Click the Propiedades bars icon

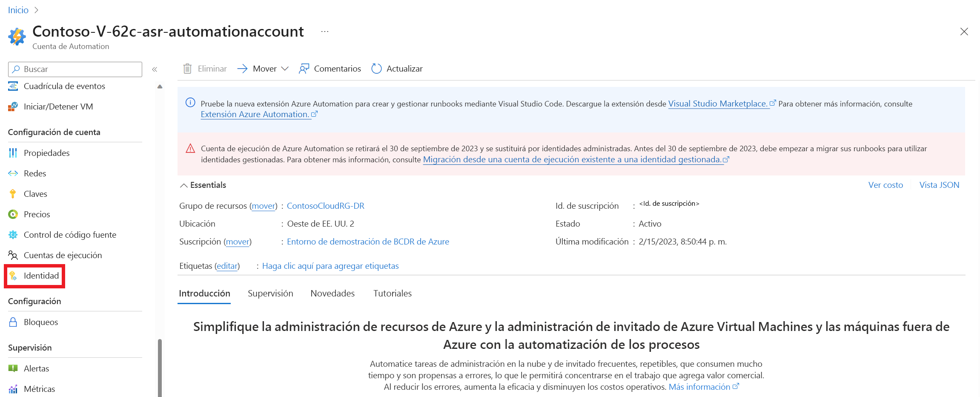(x=13, y=153)
